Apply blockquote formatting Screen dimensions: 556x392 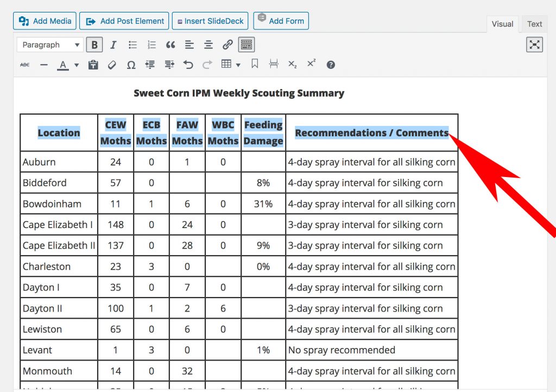[170, 45]
